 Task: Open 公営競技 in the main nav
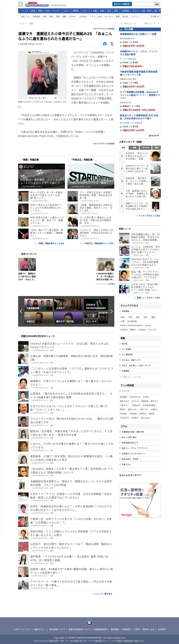[x=125, y=11]
